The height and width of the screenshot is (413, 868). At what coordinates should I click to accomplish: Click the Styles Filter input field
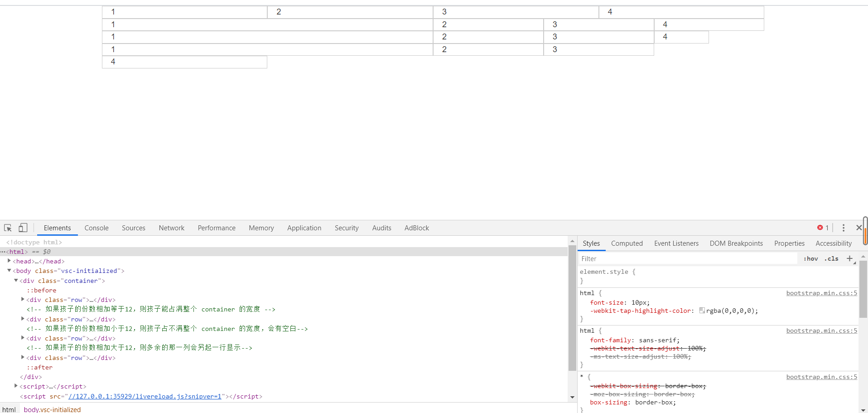tap(688, 258)
